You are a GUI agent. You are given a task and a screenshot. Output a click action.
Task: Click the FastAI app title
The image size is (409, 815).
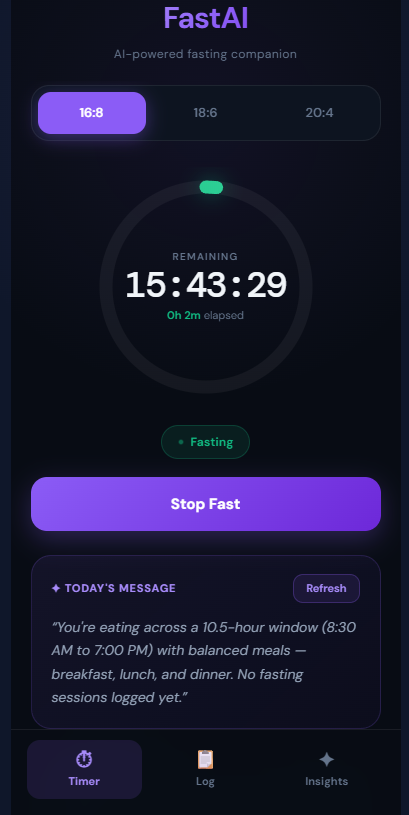coord(206,18)
